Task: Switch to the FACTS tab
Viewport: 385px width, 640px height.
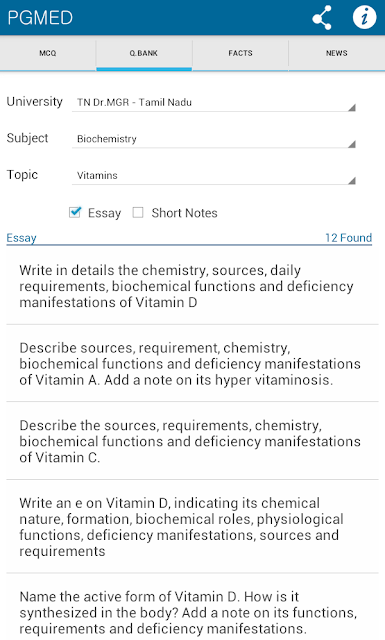Action: click(x=240, y=53)
